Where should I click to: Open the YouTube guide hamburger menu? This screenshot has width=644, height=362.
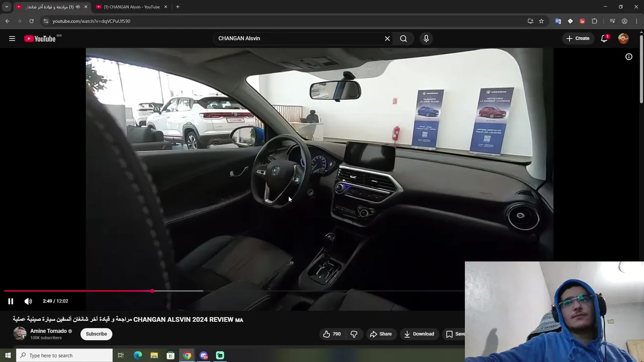(x=12, y=39)
